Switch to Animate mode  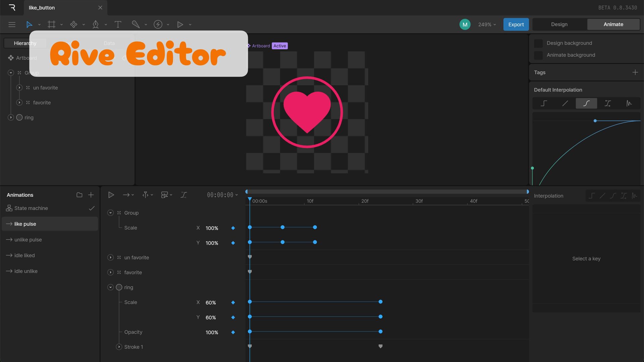coord(613,24)
